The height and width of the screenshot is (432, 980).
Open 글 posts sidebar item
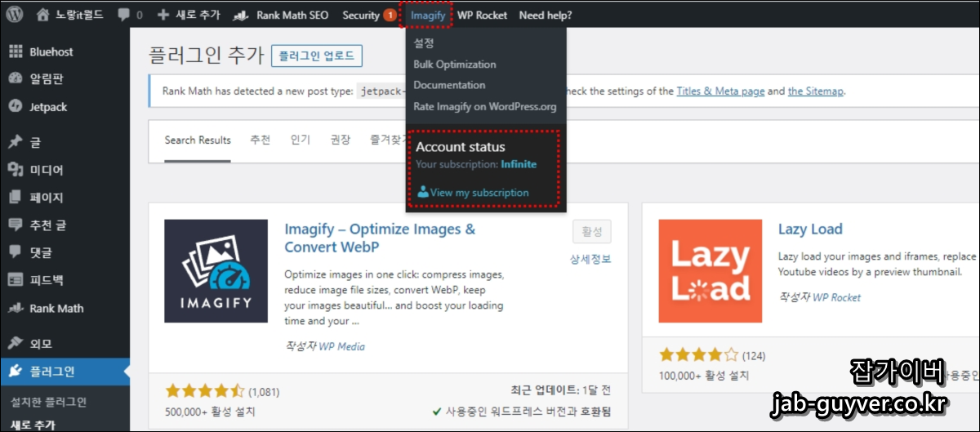(65, 142)
